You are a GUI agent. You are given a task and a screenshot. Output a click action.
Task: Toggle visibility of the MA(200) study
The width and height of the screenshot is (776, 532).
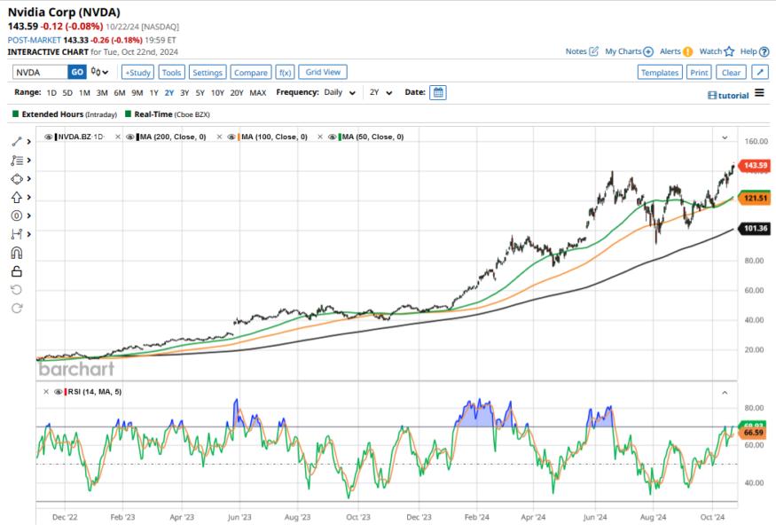click(x=129, y=136)
